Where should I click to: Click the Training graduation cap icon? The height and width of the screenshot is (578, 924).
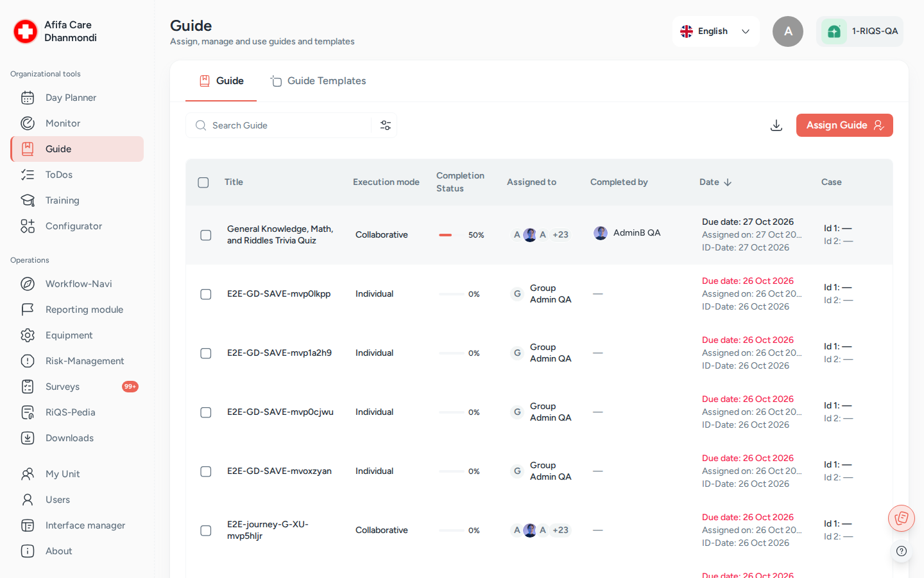(28, 200)
